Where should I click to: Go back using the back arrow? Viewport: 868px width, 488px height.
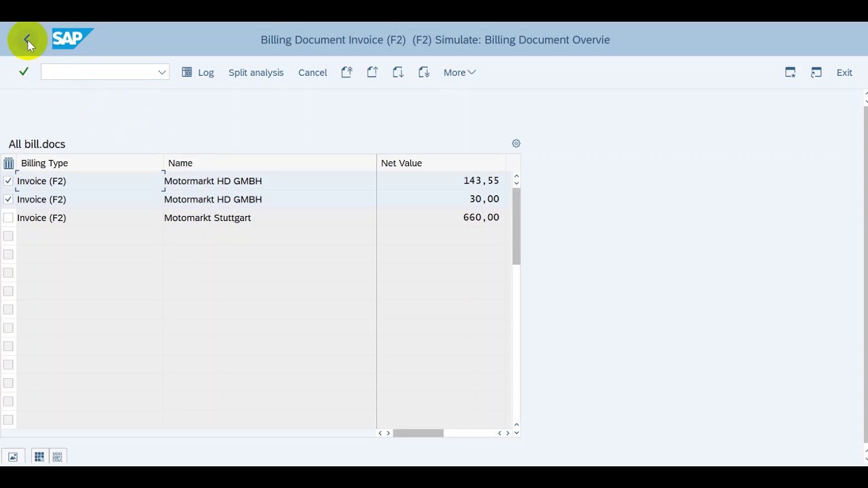pos(26,39)
